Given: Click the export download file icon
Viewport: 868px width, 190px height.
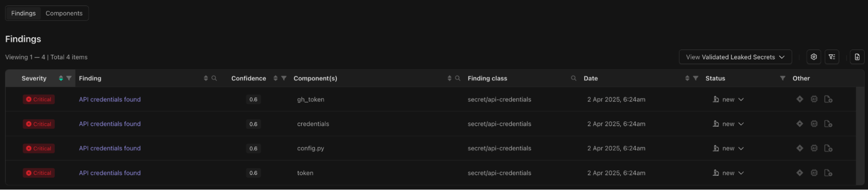Looking at the screenshot, I should tap(857, 57).
